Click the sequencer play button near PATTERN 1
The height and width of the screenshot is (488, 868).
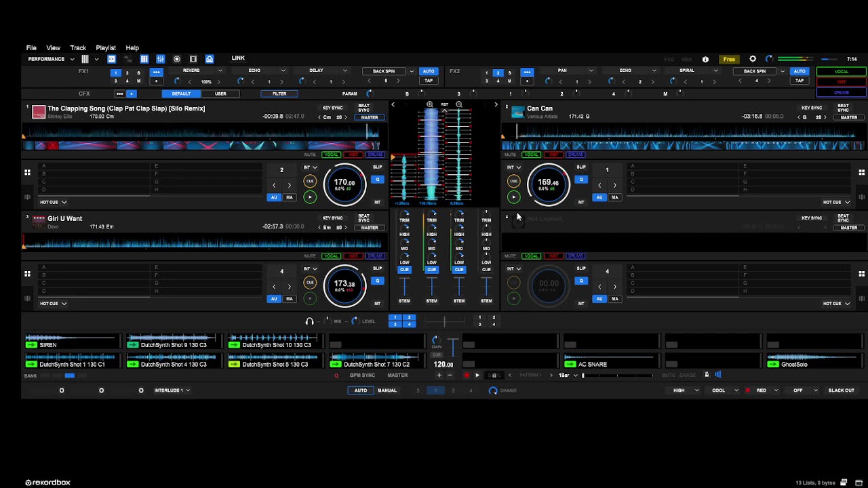(x=477, y=375)
